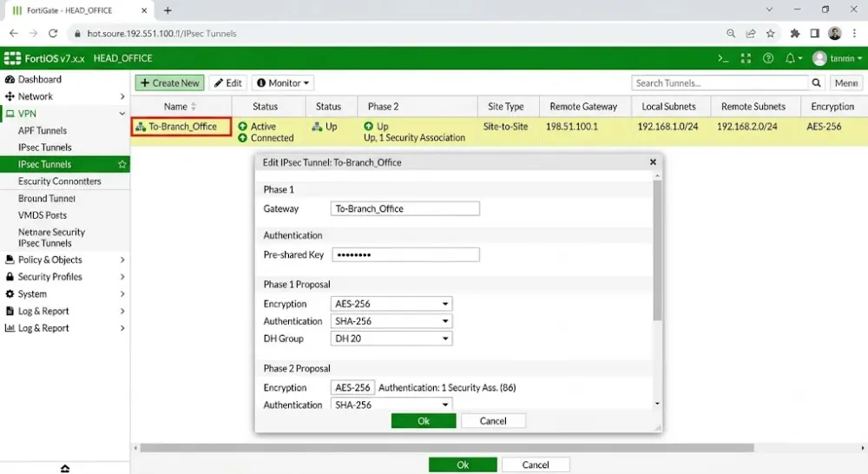
Task: Click the Remote Gateway 198.51.100.1 cell
Action: (x=572, y=127)
